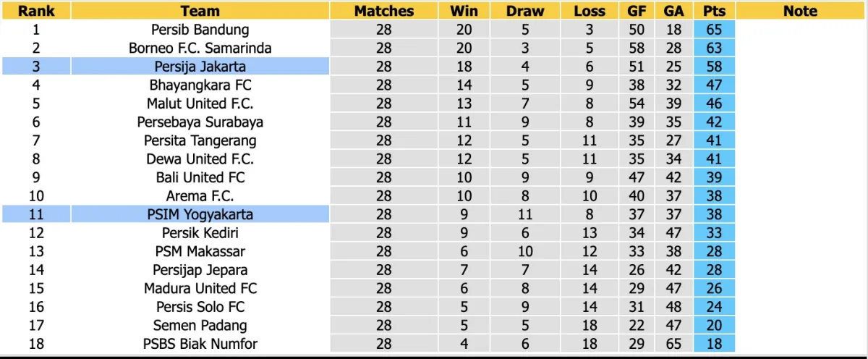Click the GF column header
This screenshot has height=359, width=868.
[637, 11]
